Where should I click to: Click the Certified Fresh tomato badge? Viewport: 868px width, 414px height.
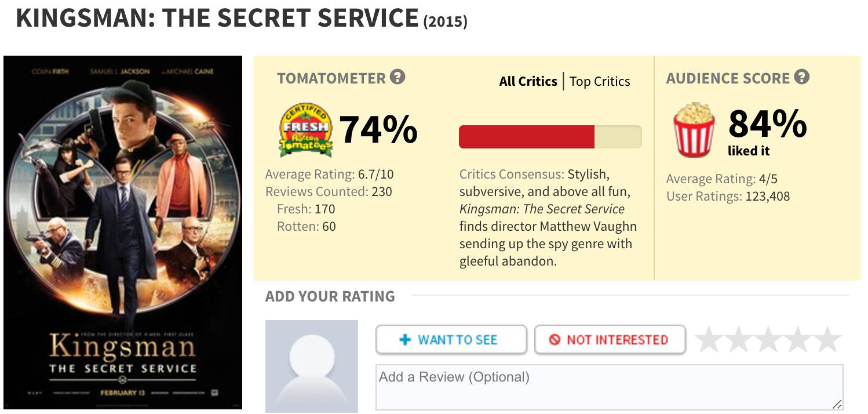(x=305, y=130)
